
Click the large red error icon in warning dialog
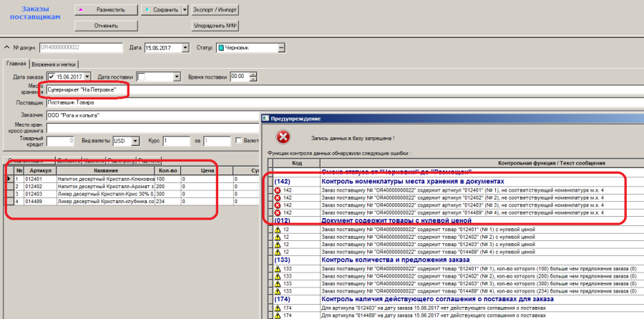pyautogui.click(x=284, y=137)
